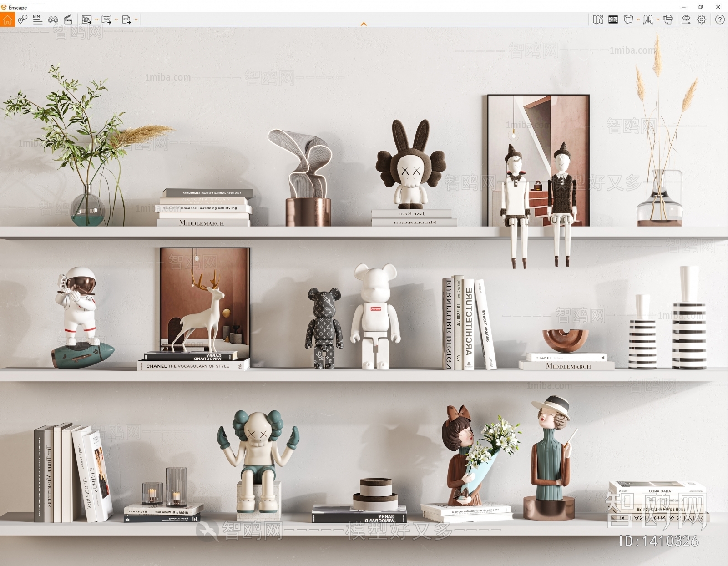The height and width of the screenshot is (566, 728).
Task: Toggle the Safe Frame icon
Action: coord(613,20)
